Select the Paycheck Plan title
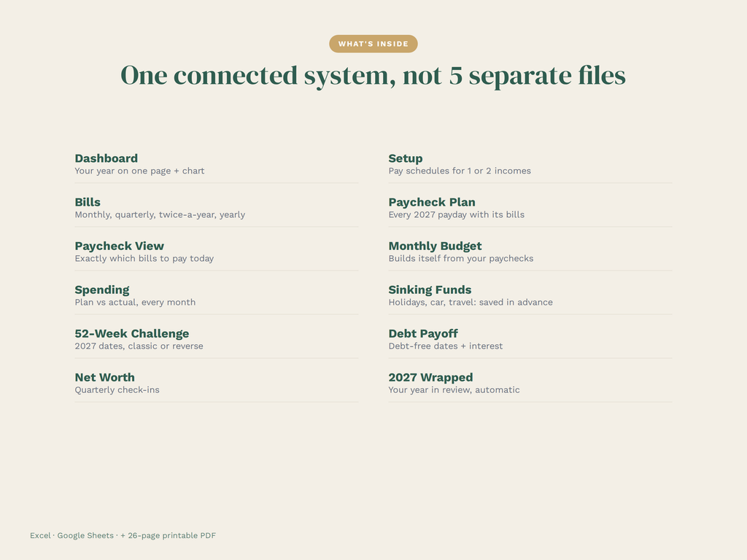747x560 pixels. (432, 203)
